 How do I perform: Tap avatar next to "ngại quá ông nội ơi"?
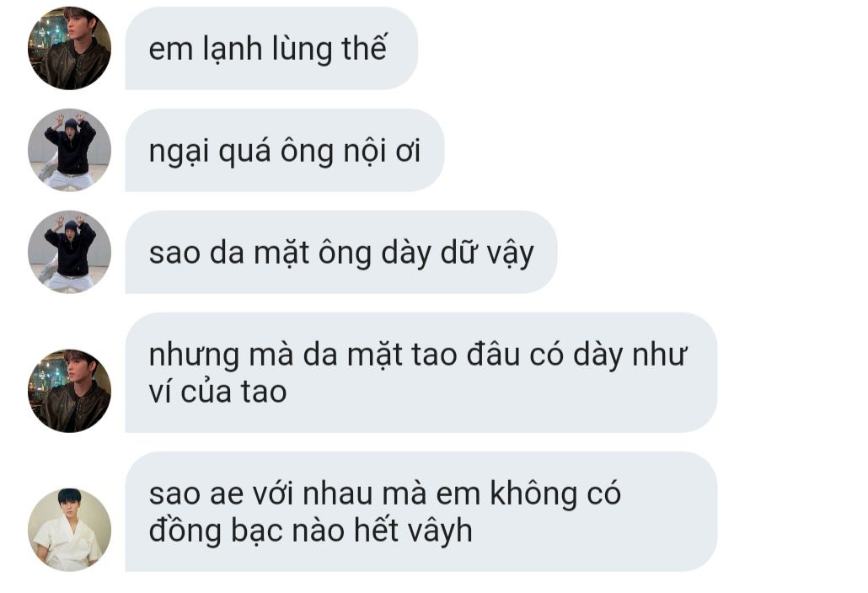point(69,150)
